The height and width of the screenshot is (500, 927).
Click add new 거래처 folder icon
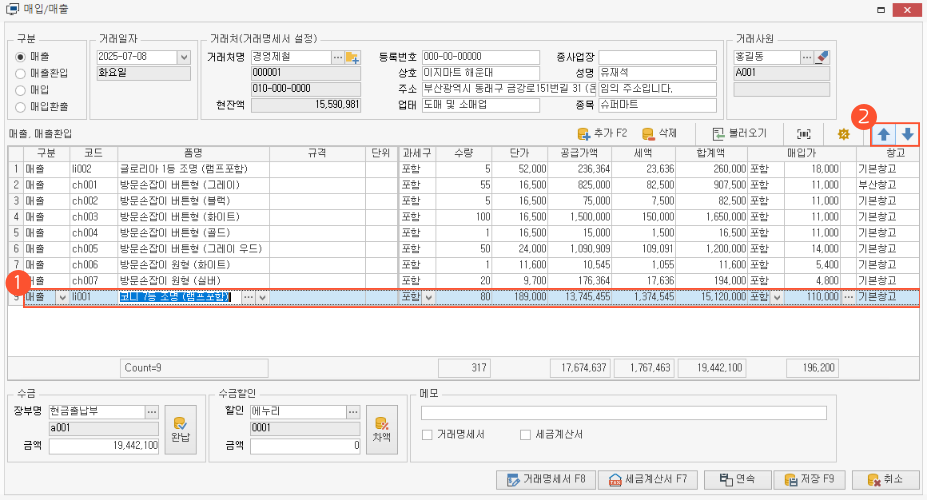click(352, 58)
